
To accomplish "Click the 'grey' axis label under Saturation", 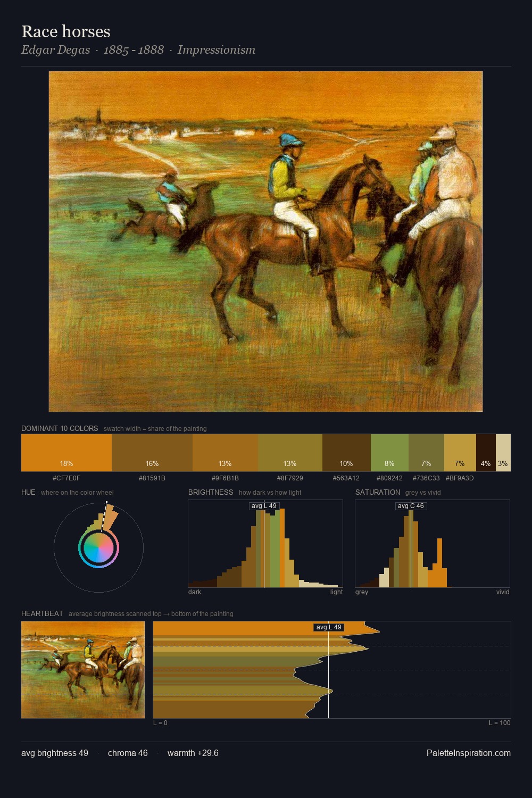I will pyautogui.click(x=362, y=592).
